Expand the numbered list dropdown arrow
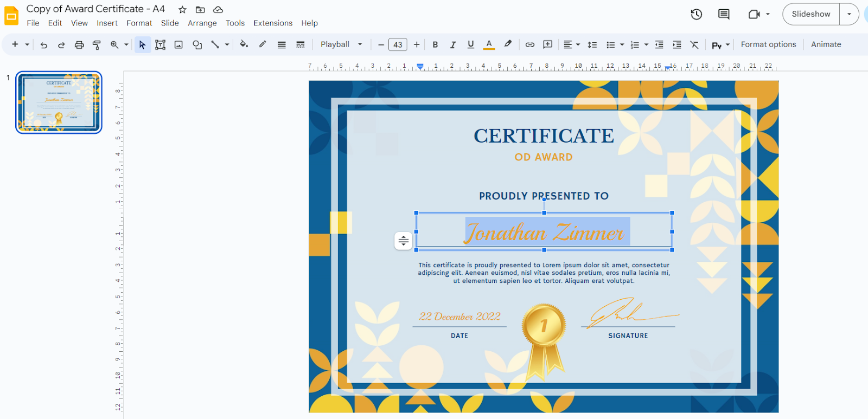The image size is (868, 419). pos(647,45)
